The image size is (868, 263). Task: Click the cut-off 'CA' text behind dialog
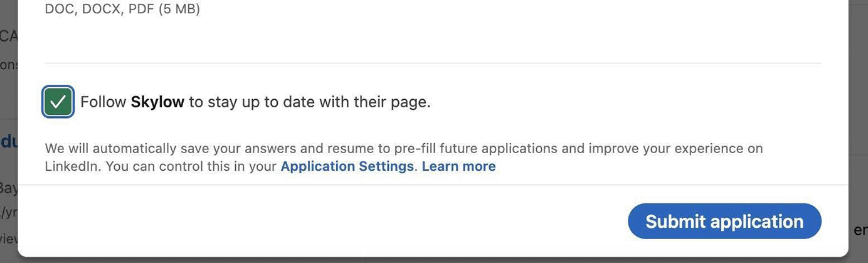9,36
